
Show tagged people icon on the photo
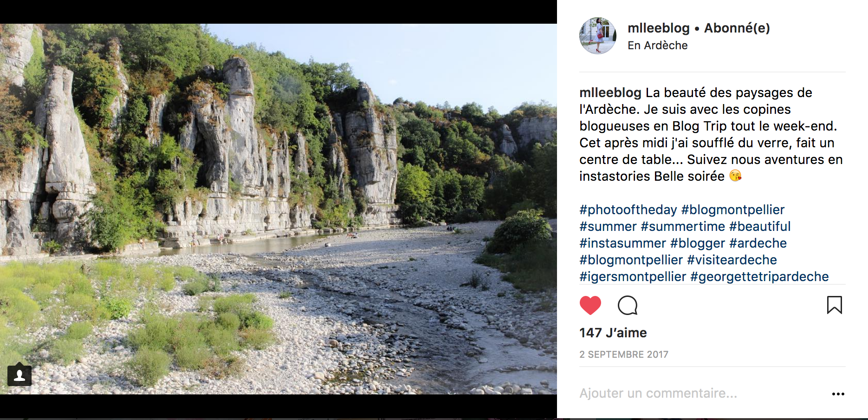tap(19, 375)
